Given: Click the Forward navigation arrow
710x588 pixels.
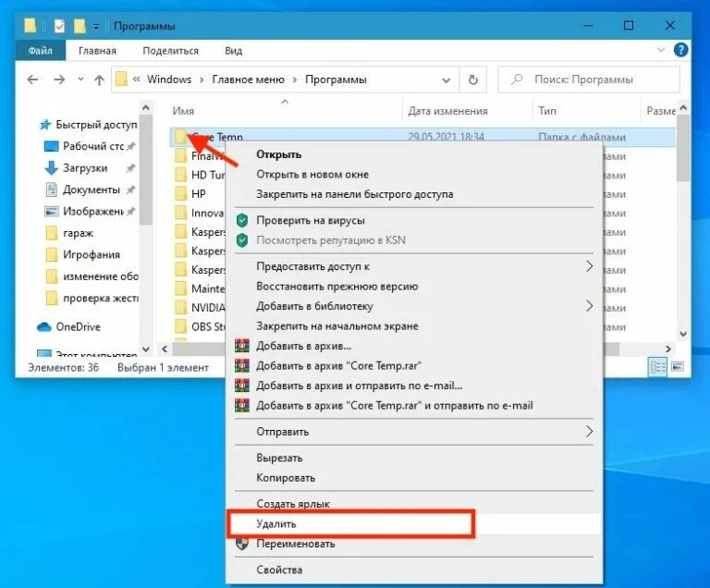Looking at the screenshot, I should click(59, 80).
